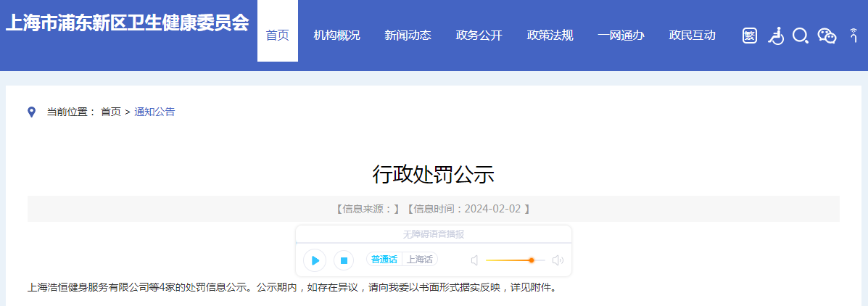Screen dimensions: 868x306
Task: Click the 首页 breadcrumb link
Action: click(111, 112)
